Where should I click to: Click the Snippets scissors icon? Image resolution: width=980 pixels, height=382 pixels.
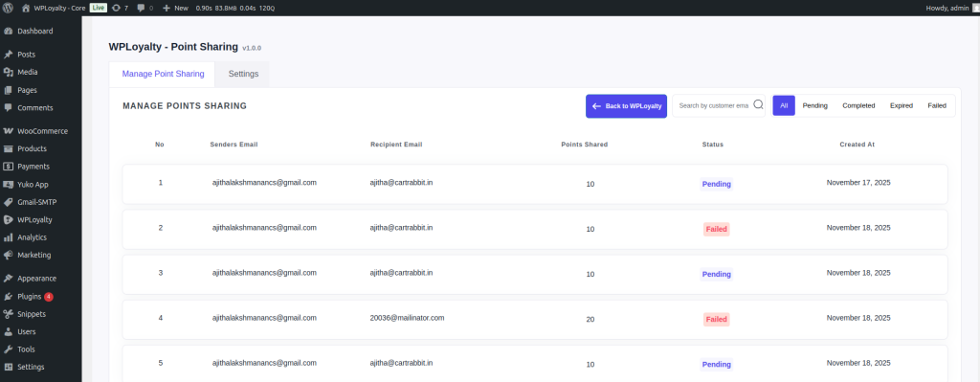[x=8, y=314]
